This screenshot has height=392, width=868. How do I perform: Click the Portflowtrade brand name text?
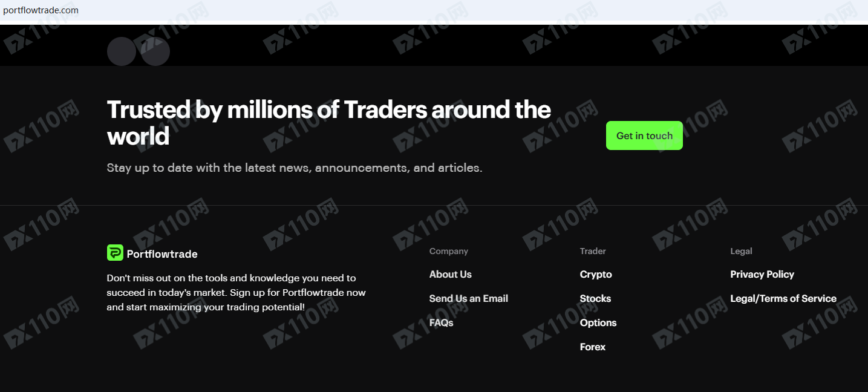point(162,254)
